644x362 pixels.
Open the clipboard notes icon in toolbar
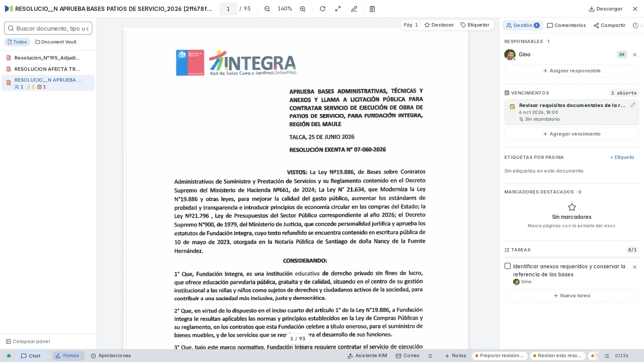tap(372, 9)
